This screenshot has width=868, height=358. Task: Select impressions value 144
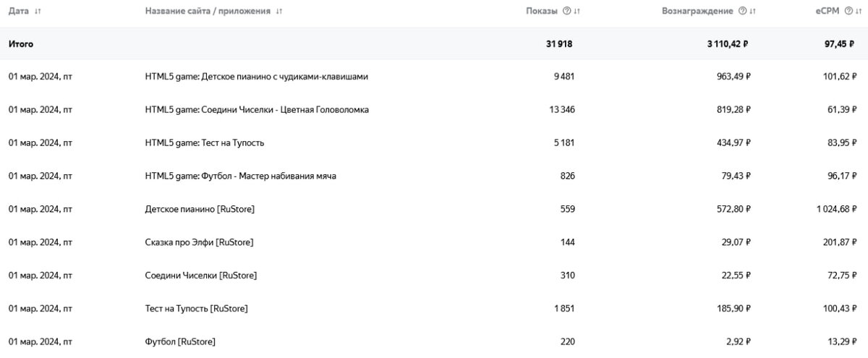point(567,242)
